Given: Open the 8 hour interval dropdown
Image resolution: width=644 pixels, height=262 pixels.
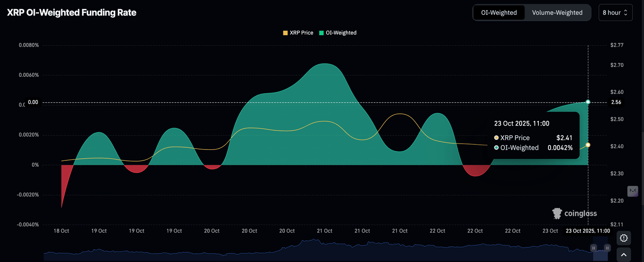Looking at the screenshot, I should 615,13.
